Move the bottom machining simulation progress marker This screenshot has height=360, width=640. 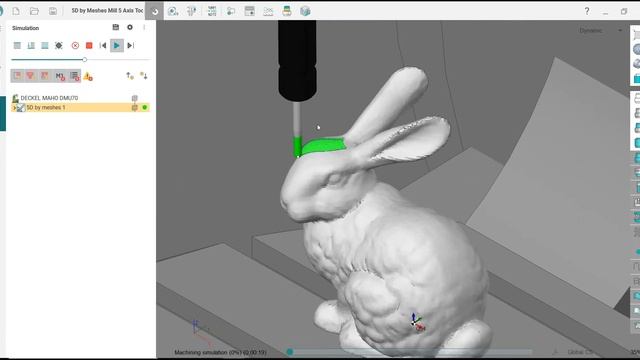point(290,351)
